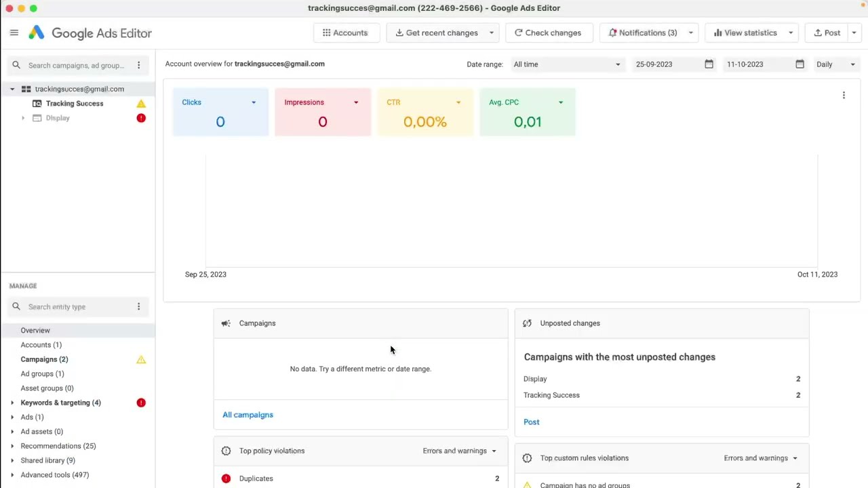Screen dimensions: 868x488
Task: Open the All campaigns link
Action: pos(248,415)
